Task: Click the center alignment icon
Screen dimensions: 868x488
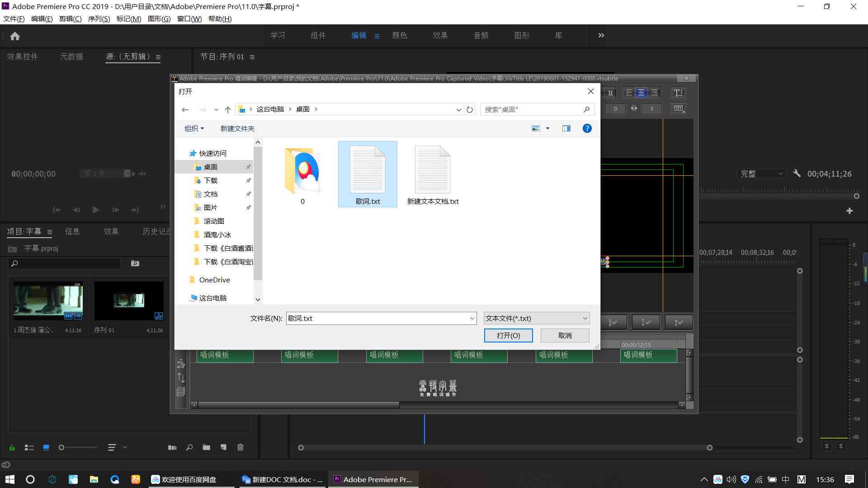Action: [641, 92]
